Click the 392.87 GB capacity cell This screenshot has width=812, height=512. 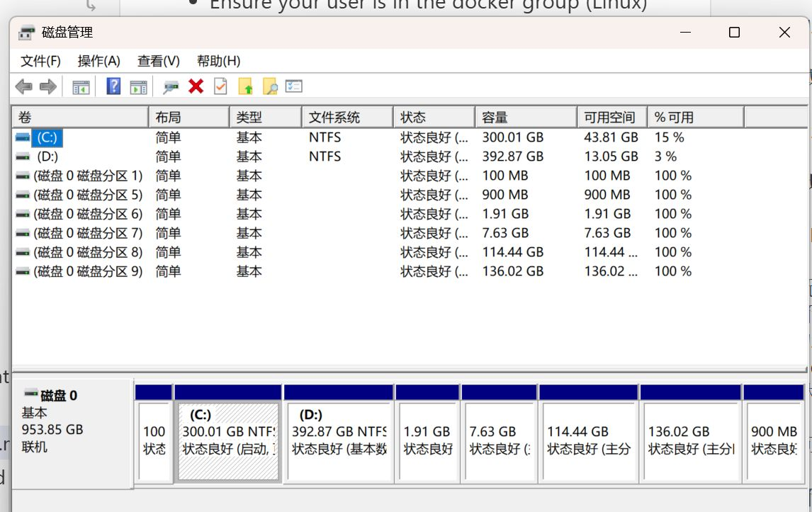(x=513, y=157)
